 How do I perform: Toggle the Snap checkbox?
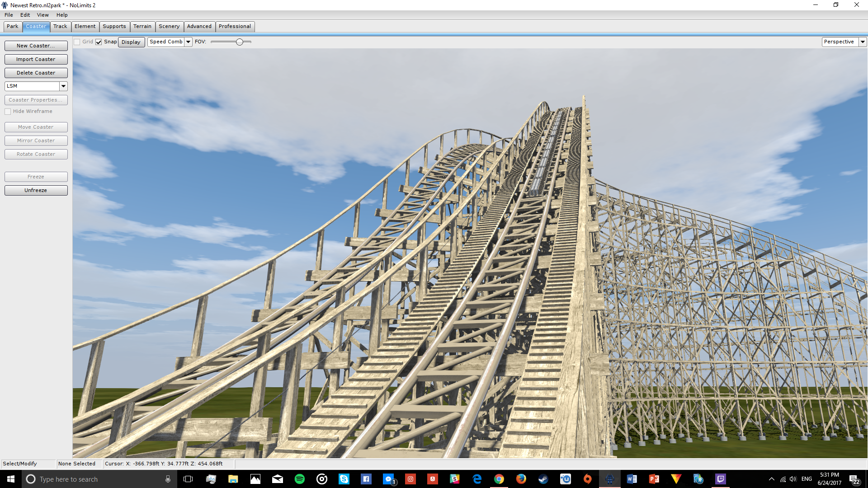coord(99,42)
